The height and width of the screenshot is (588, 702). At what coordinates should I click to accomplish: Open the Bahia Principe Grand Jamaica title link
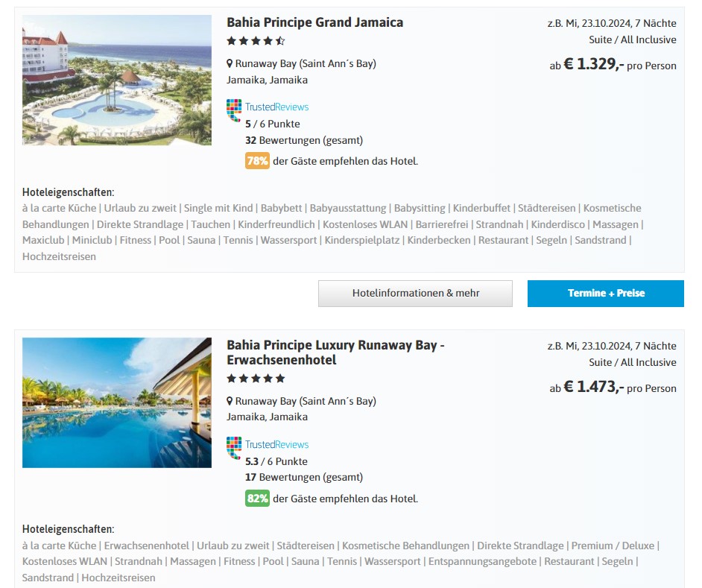coord(314,22)
